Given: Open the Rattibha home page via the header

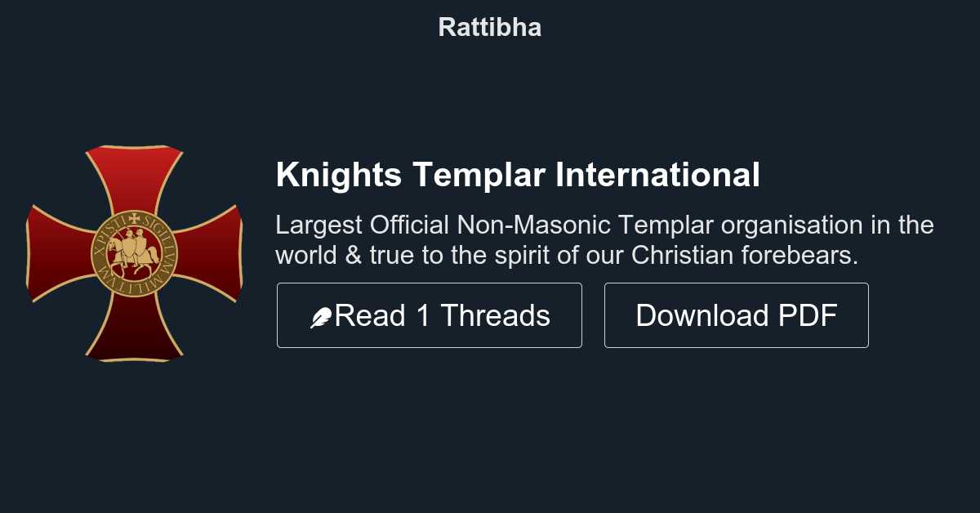Looking at the screenshot, I should 490,26.
